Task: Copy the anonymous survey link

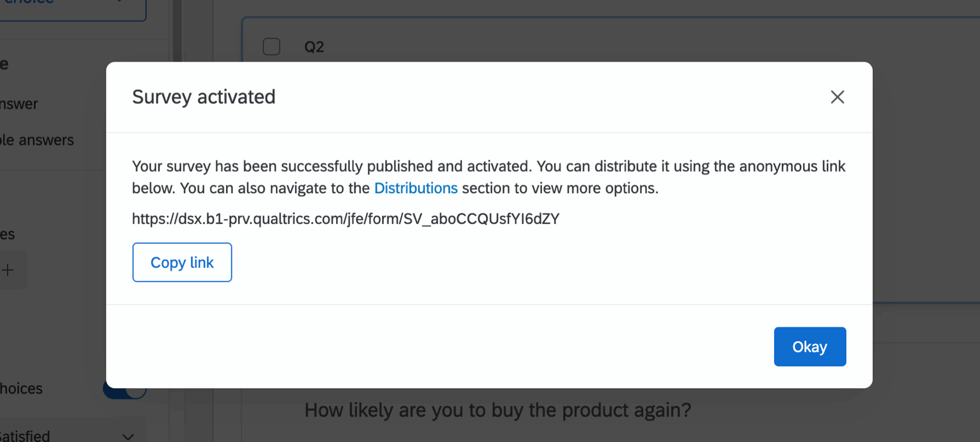Action: tap(182, 262)
